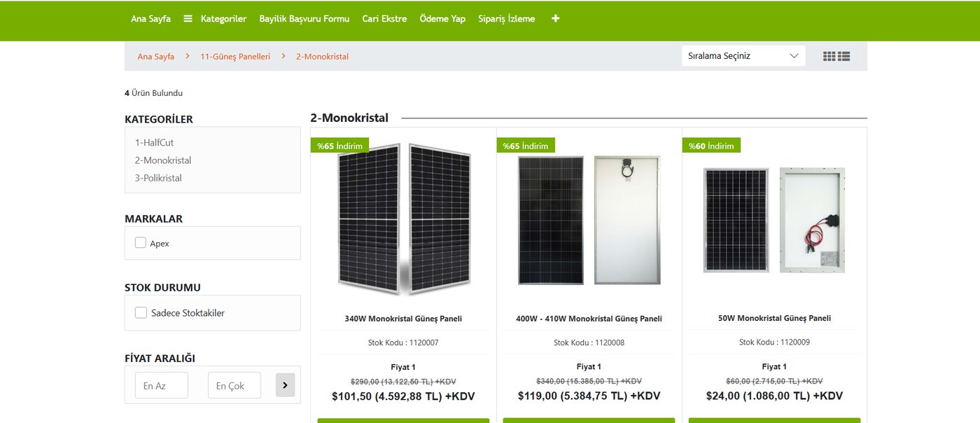Apply price range with arrow button
This screenshot has height=423, width=980.
(x=285, y=385)
